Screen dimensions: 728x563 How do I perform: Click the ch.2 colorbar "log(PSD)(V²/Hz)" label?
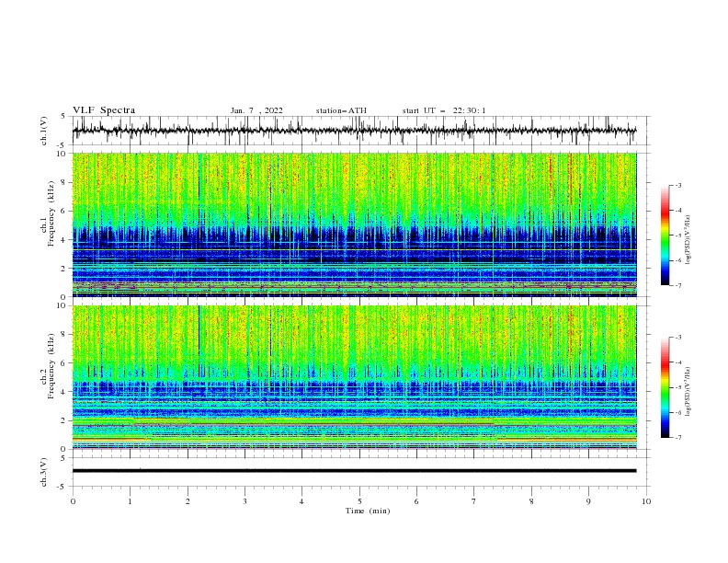click(x=688, y=392)
